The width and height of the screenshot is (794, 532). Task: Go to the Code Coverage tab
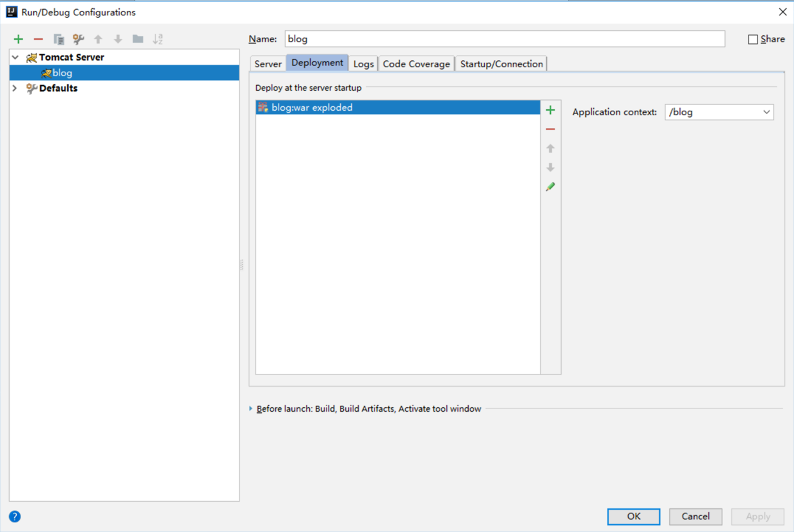416,64
